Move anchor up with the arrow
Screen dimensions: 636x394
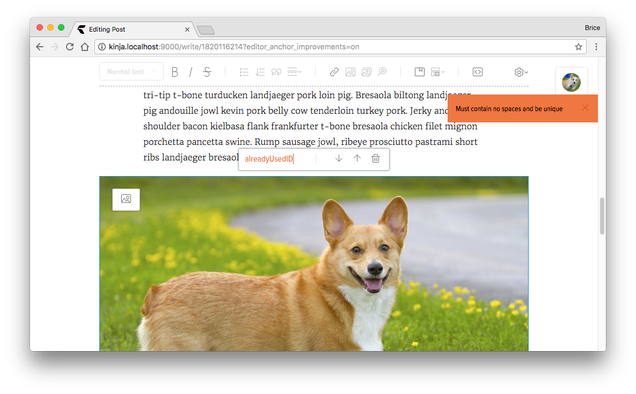click(357, 158)
